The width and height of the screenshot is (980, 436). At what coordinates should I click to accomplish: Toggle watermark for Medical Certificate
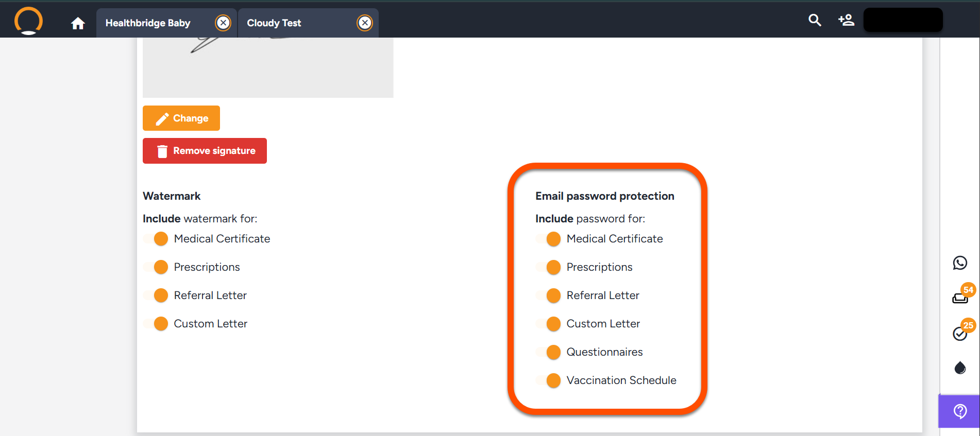[x=156, y=239]
